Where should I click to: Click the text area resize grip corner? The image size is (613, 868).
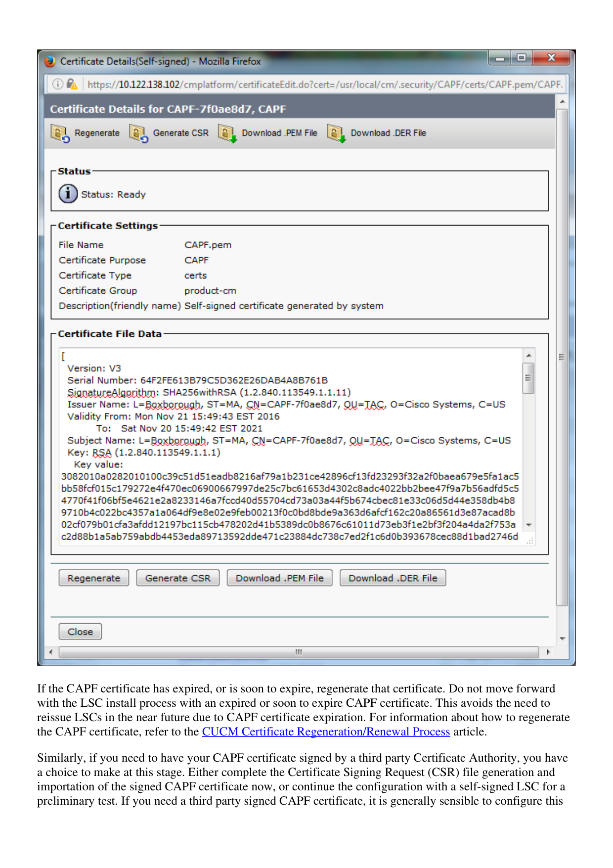pos(529,541)
